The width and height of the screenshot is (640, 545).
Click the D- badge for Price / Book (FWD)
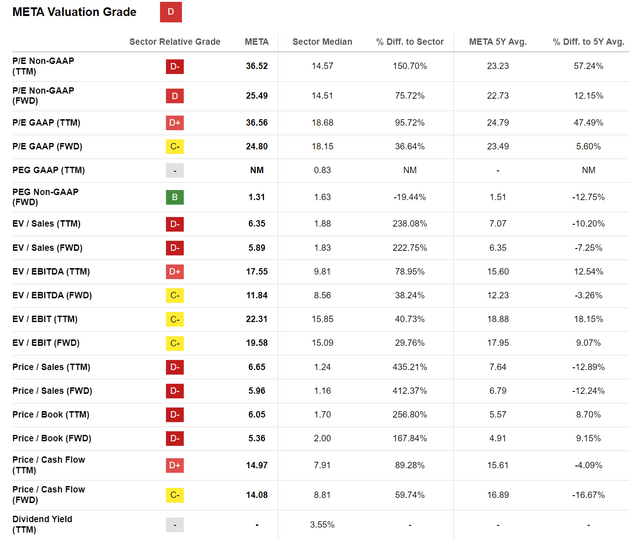click(175, 437)
